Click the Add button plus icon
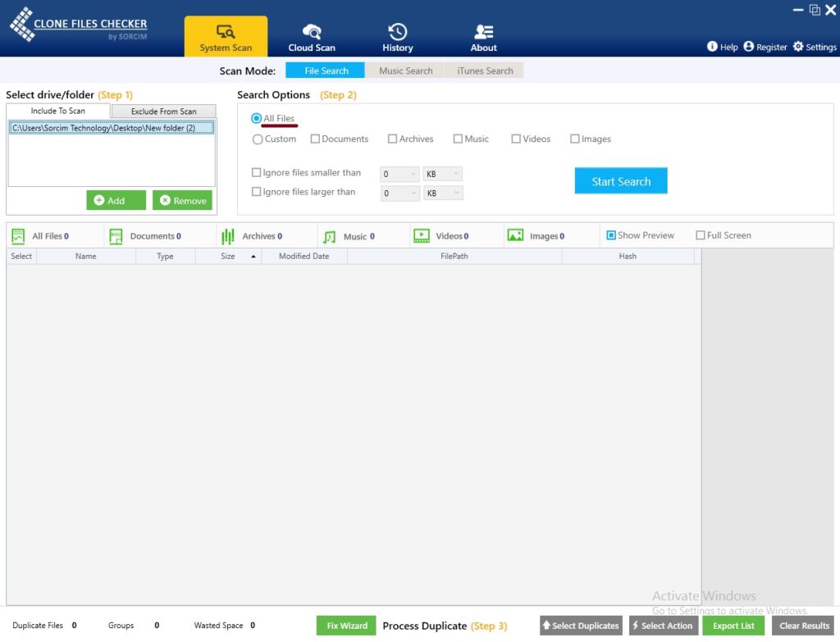 click(x=99, y=200)
